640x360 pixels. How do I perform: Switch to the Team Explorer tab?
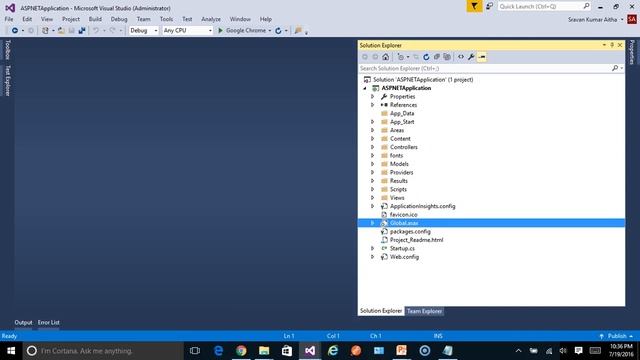click(424, 311)
